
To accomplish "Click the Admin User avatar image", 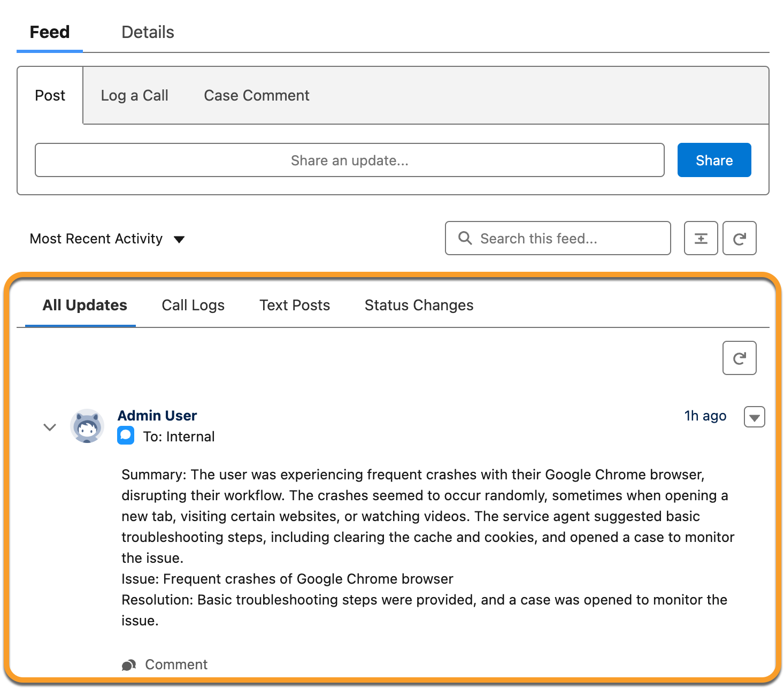I will click(x=87, y=426).
